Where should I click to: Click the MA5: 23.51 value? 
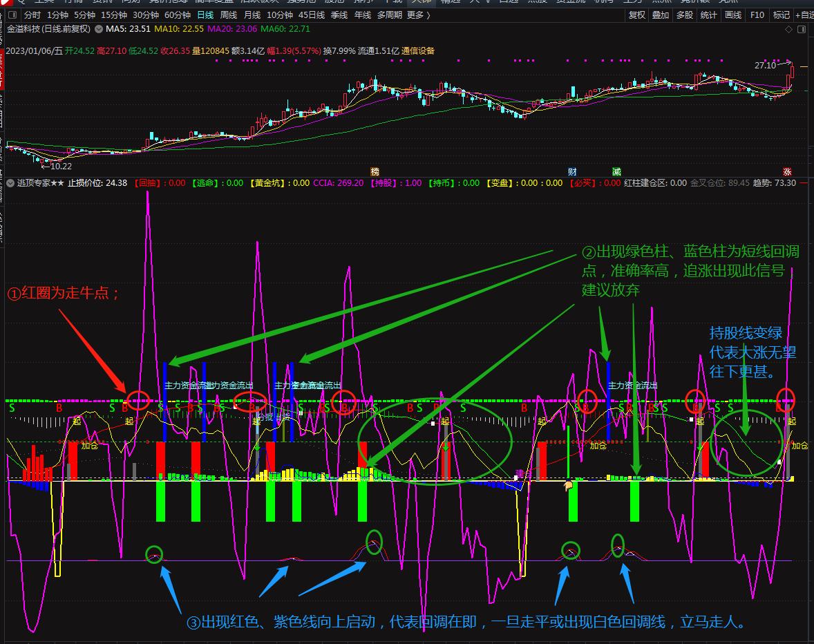[x=129, y=29]
